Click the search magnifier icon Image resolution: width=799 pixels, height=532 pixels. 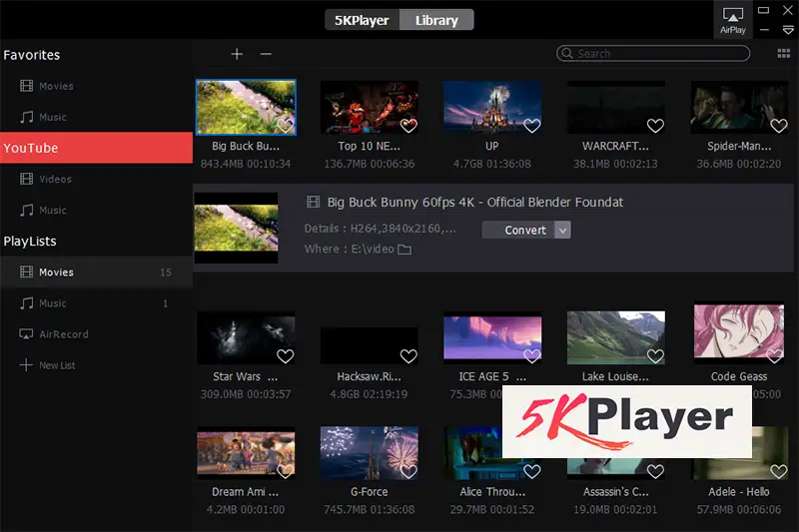566,54
